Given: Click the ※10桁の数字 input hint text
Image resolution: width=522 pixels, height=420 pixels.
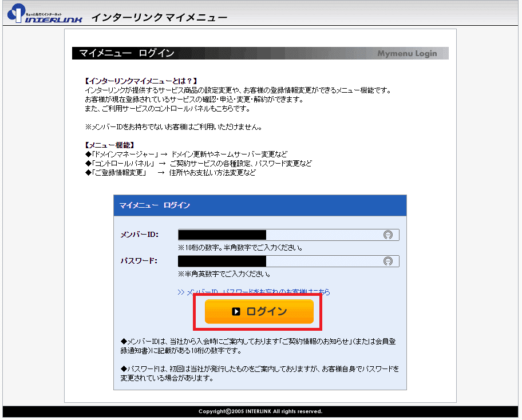Looking at the screenshot, I should [240, 248].
